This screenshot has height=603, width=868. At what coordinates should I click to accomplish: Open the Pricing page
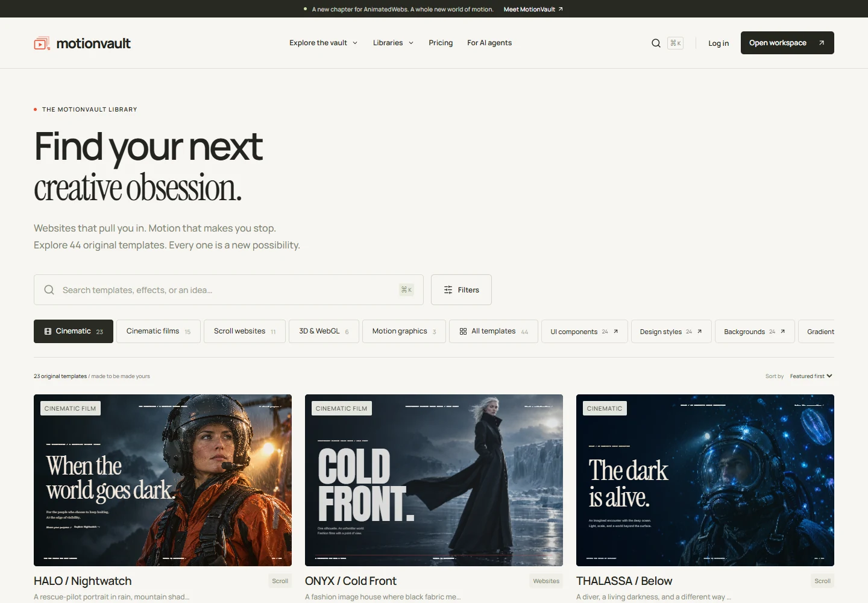(441, 43)
